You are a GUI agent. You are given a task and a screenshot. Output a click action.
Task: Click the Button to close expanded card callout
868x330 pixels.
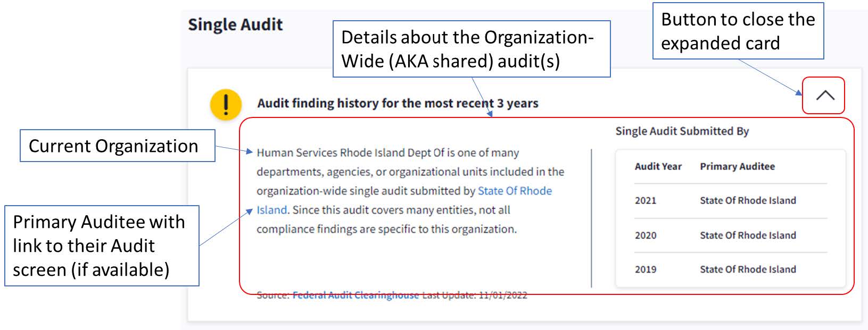coord(738,31)
